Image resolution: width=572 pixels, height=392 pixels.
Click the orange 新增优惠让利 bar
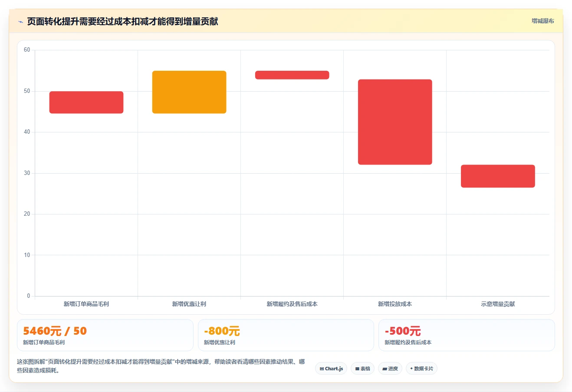click(x=189, y=92)
